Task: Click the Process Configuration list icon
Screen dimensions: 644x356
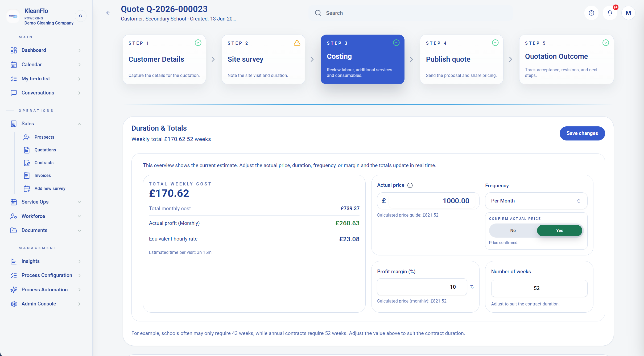Action: point(14,275)
